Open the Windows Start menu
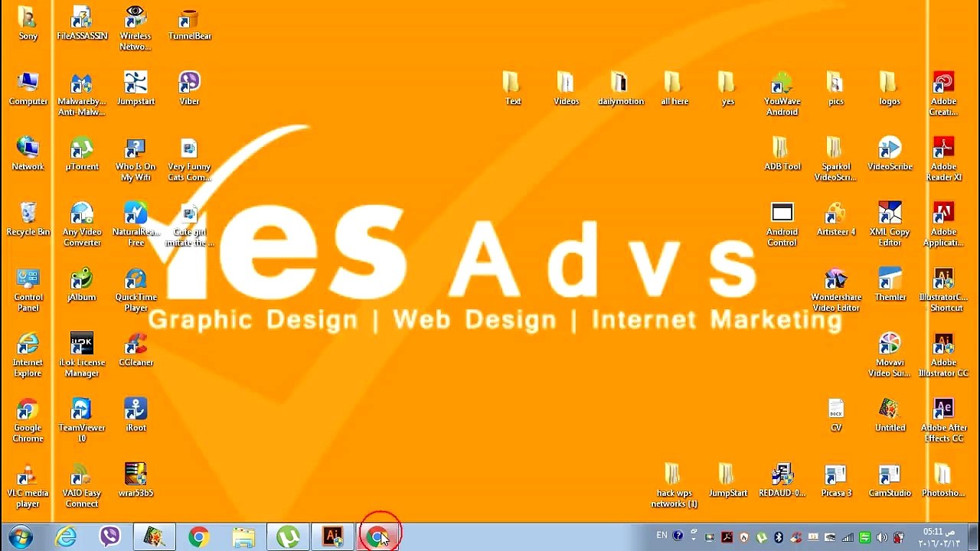Image resolution: width=980 pixels, height=551 pixels. [x=21, y=537]
